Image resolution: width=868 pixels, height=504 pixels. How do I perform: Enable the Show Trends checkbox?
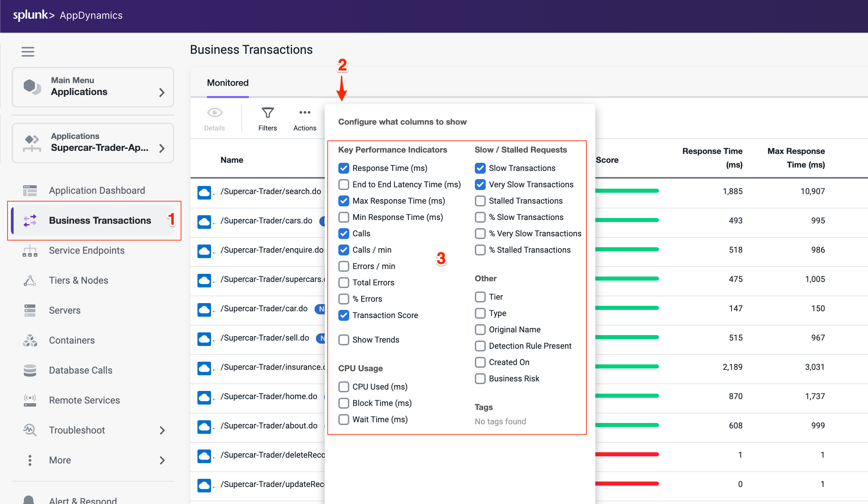coord(343,340)
